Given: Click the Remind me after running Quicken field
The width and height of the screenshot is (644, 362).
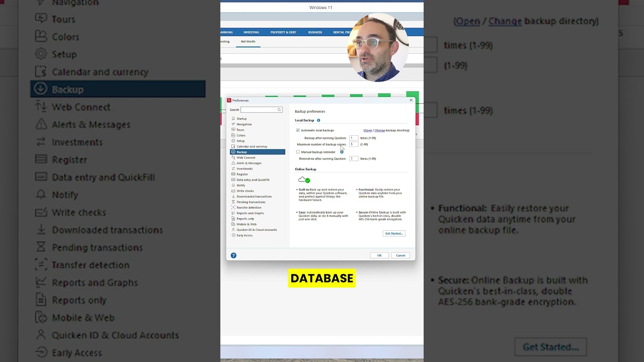Looking at the screenshot, I should pos(354,158).
